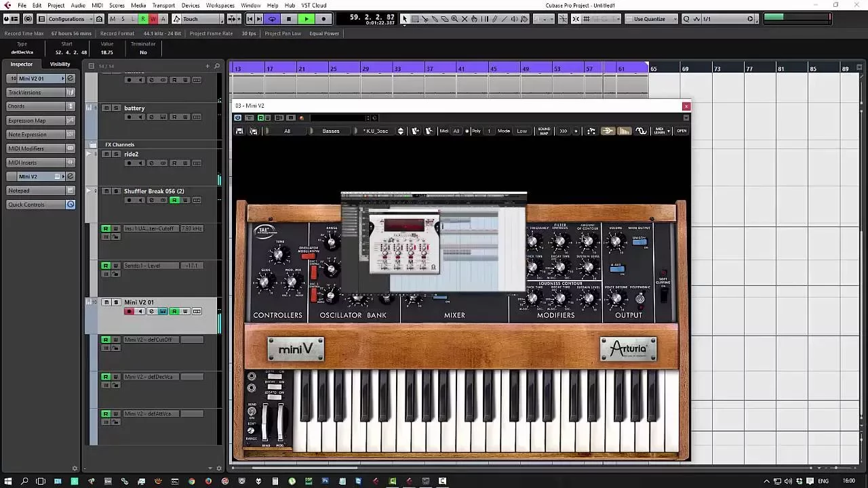Expand the TrackVersions inspector section
The height and width of the screenshot is (488, 868).
tap(41, 92)
